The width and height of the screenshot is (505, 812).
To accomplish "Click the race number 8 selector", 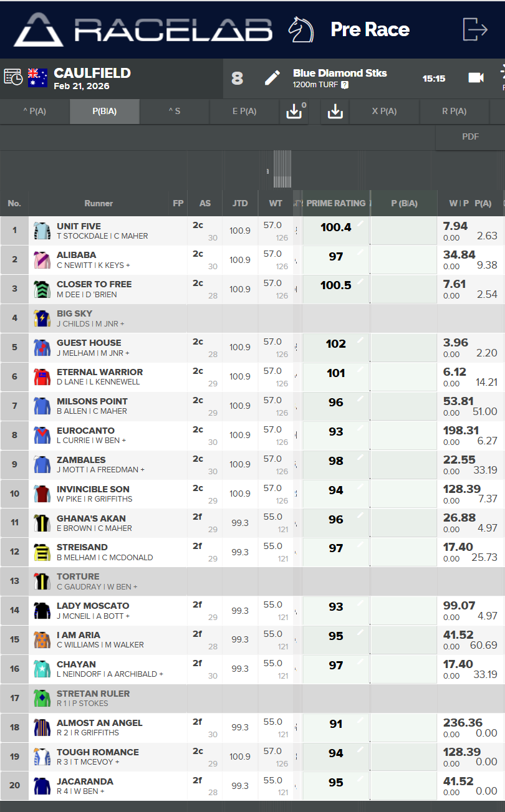I will (x=238, y=78).
